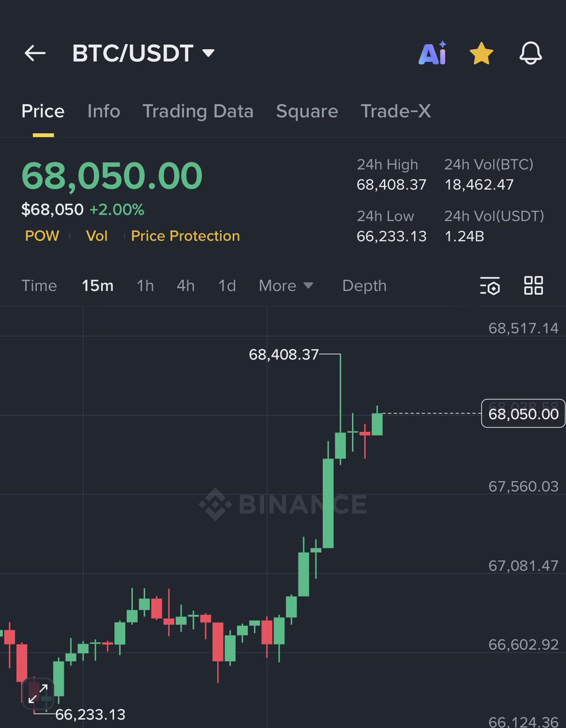This screenshot has height=728, width=566.
Task: Tap the 67,081.47 axis label
Action: (x=524, y=566)
